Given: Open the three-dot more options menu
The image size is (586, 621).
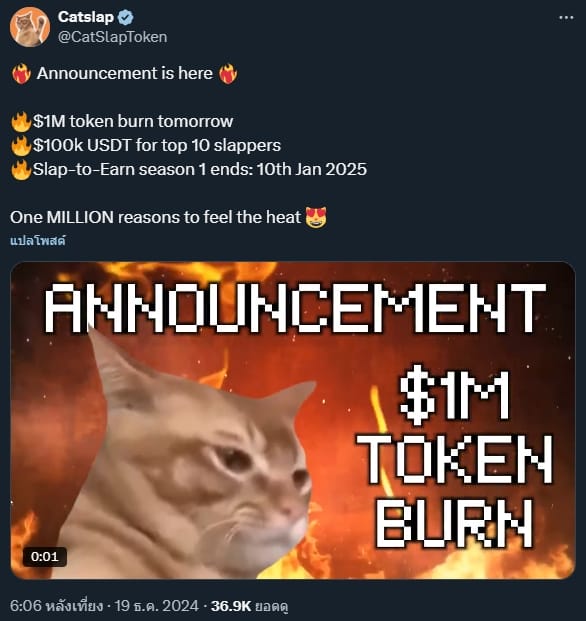Looking at the screenshot, I should coord(566,17).
